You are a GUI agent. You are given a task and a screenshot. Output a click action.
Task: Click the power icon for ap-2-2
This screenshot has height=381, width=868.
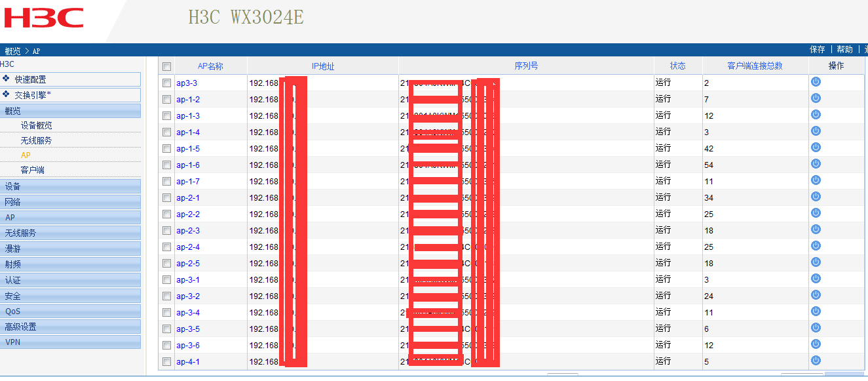pos(816,213)
